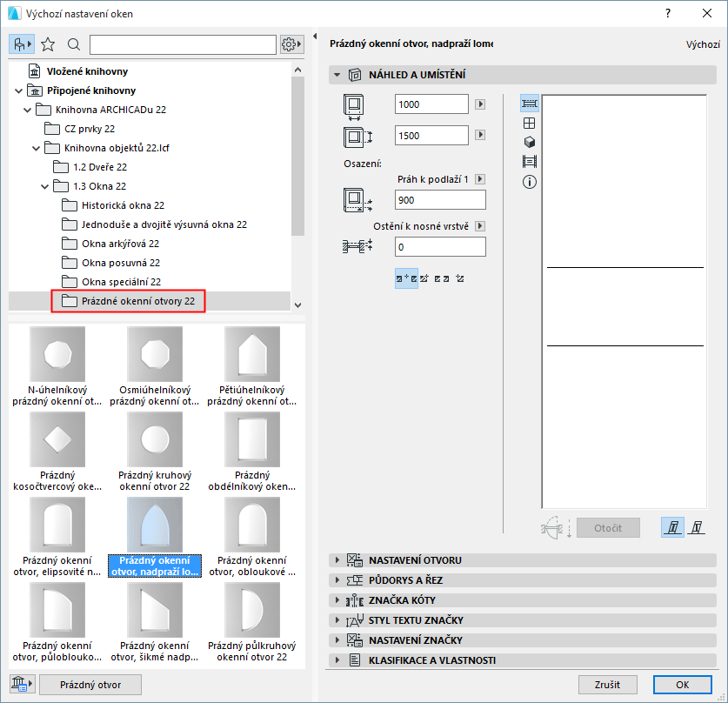The height and width of the screenshot is (703, 728).
Task: Collapse the Knihovna ARCHICADu 22 node
Action: pos(27,110)
